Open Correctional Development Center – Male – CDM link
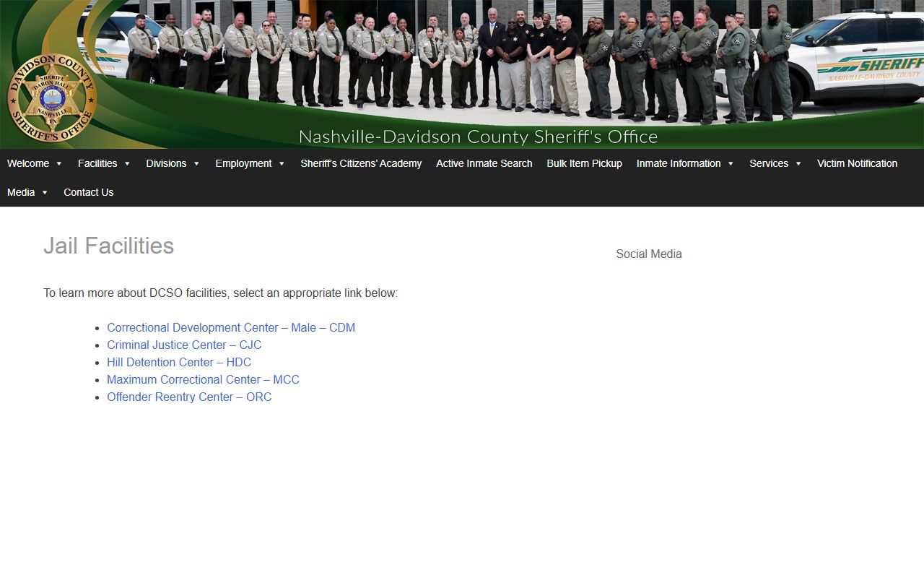This screenshot has height=578, width=924. click(231, 327)
